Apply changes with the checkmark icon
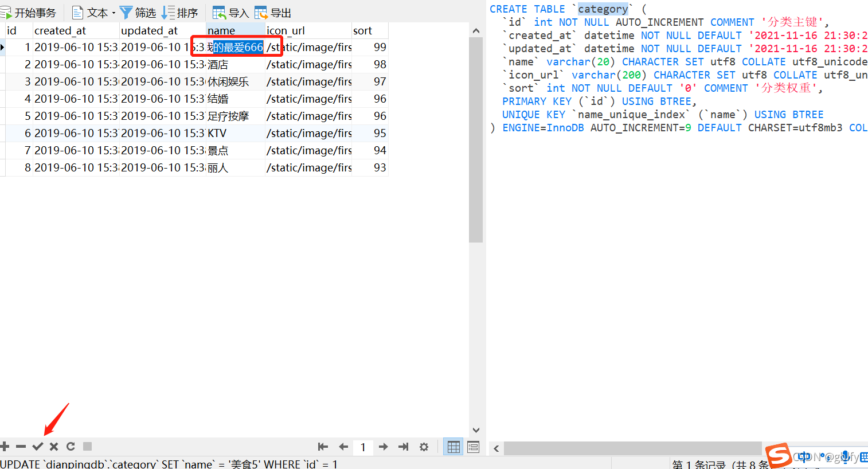 click(x=38, y=447)
